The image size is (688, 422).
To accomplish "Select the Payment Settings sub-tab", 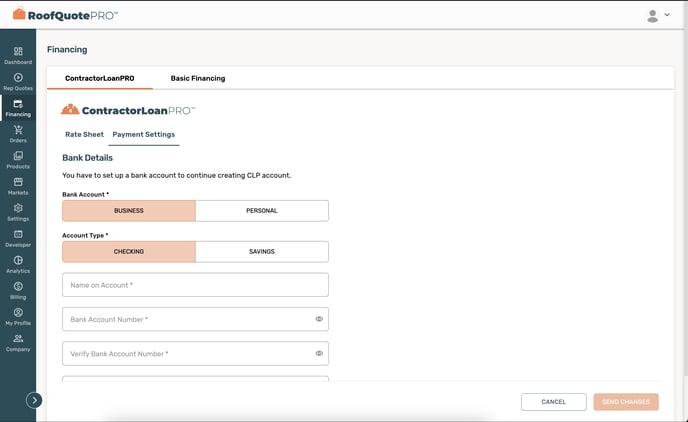I will coord(143,134).
